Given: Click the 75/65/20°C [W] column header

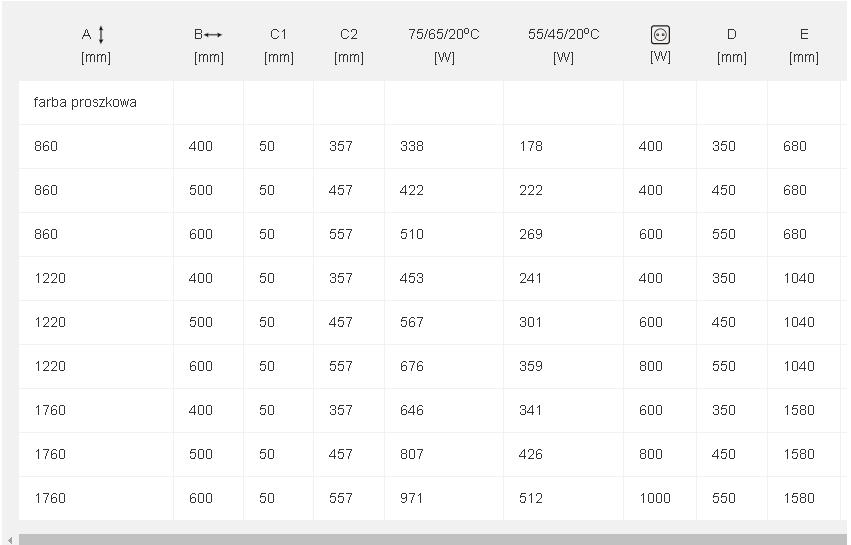Looking at the screenshot, I should click(444, 46).
